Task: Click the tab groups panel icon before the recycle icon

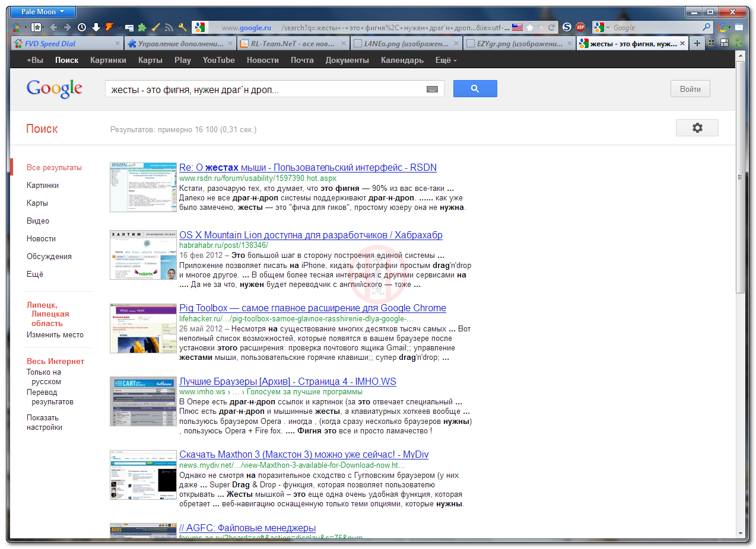Action: (x=725, y=43)
